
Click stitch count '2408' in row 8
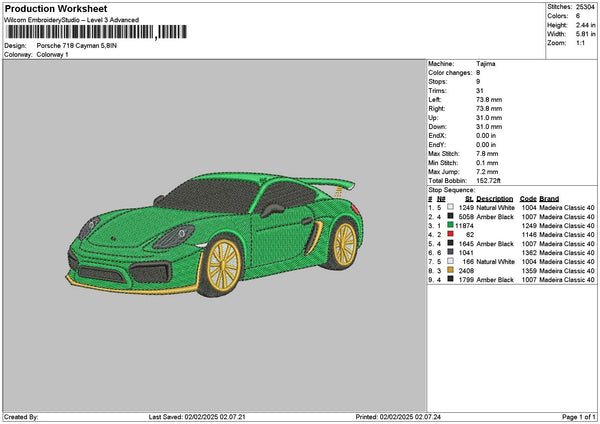click(466, 271)
